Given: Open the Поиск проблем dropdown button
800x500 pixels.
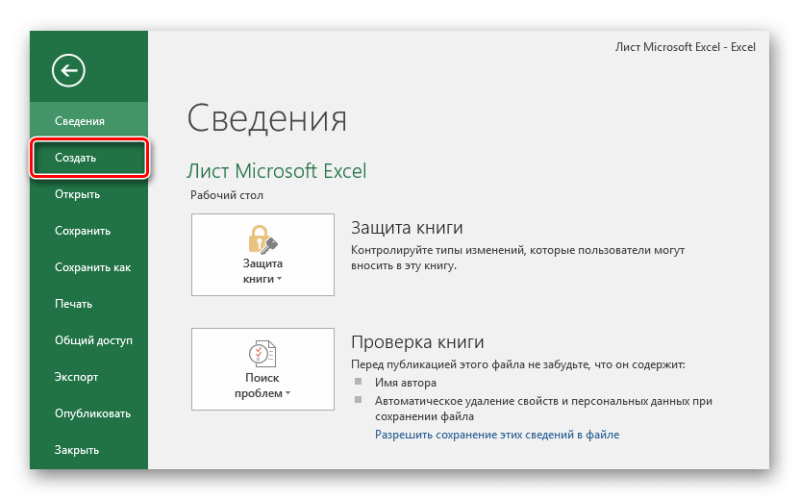Looking at the screenshot, I should pyautogui.click(x=263, y=369).
